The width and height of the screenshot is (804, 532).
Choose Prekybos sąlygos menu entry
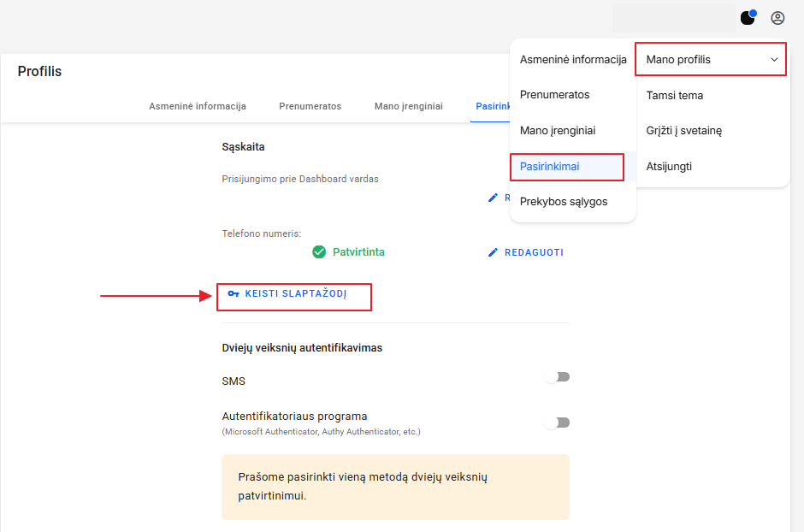click(x=564, y=201)
